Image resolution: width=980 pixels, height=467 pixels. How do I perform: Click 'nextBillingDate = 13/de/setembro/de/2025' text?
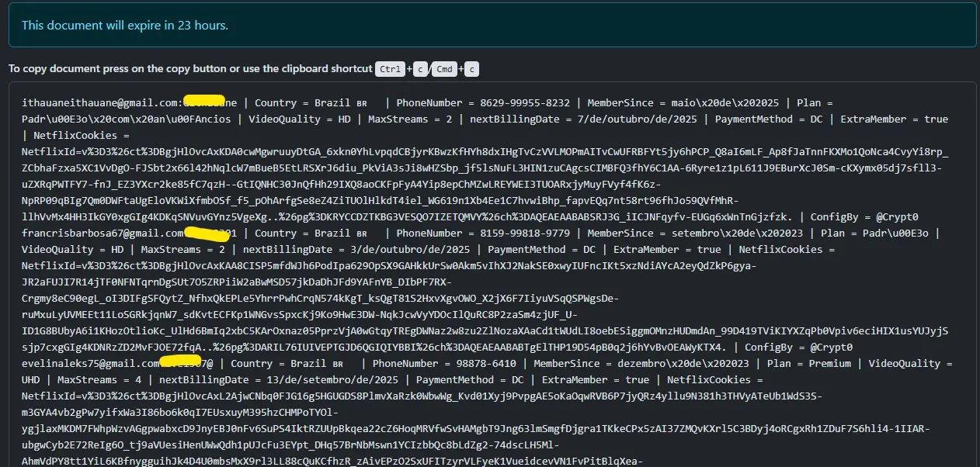[x=279, y=380]
